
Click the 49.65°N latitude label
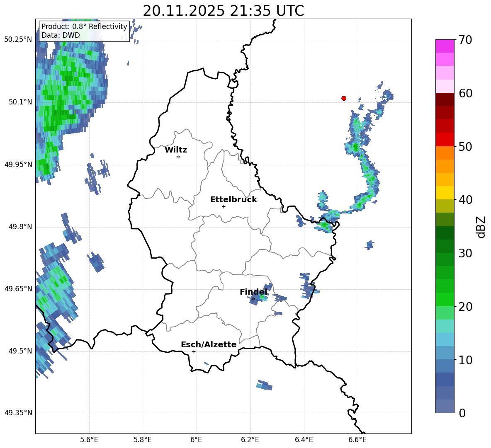18,288
